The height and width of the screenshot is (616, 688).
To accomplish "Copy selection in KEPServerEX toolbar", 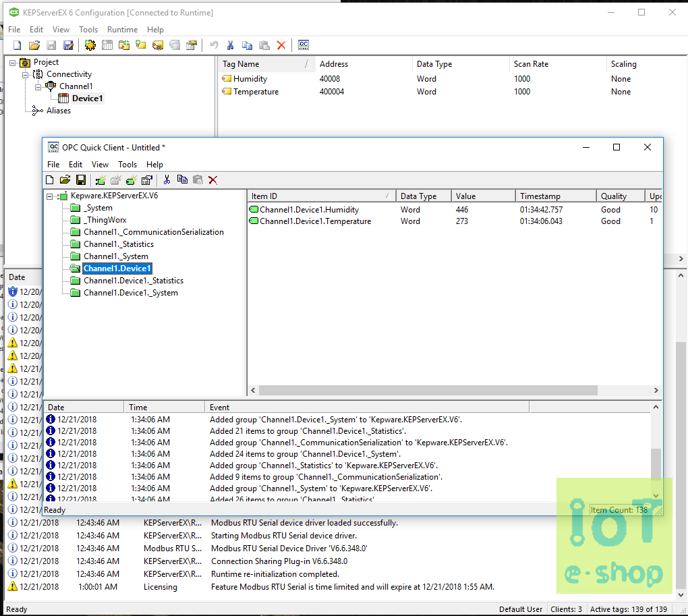I will click(248, 45).
